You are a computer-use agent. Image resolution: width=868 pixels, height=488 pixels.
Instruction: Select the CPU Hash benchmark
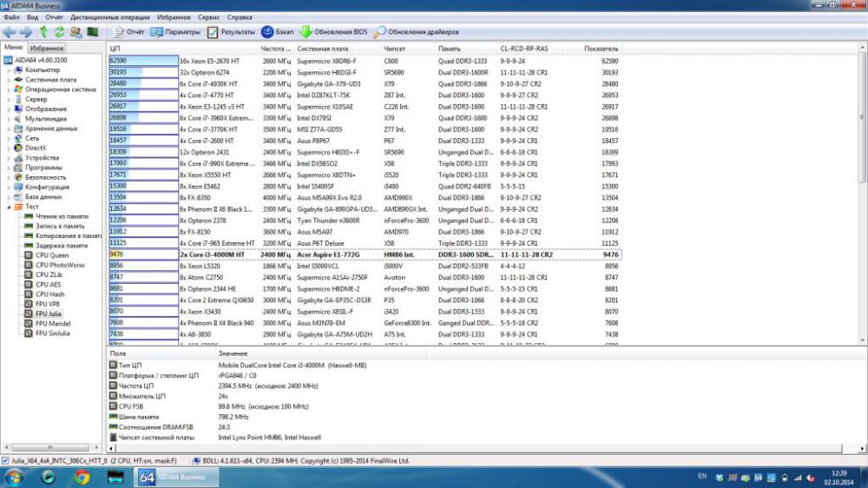45,294
